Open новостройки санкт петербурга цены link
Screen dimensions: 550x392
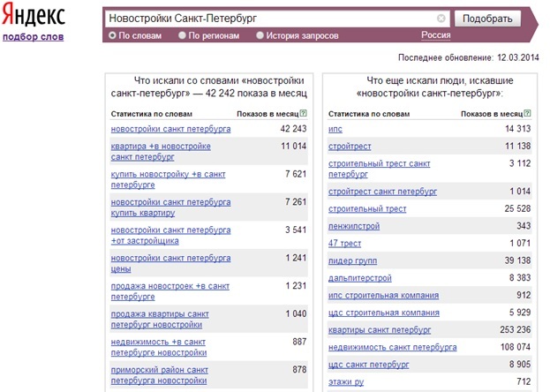pyautogui.click(x=170, y=263)
